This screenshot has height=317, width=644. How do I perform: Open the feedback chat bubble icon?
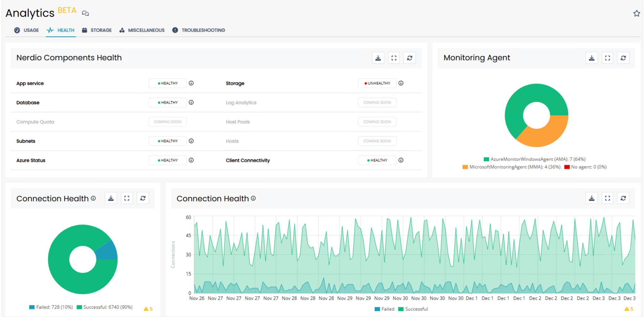(x=85, y=13)
